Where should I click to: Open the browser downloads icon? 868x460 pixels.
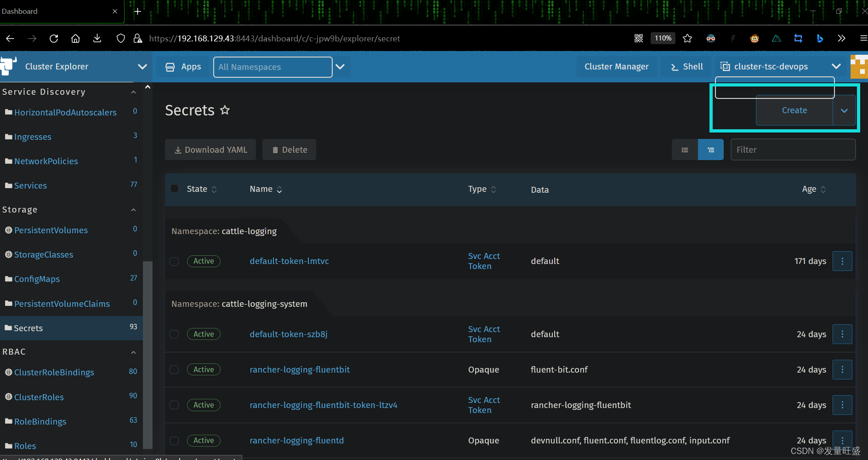[x=97, y=38]
